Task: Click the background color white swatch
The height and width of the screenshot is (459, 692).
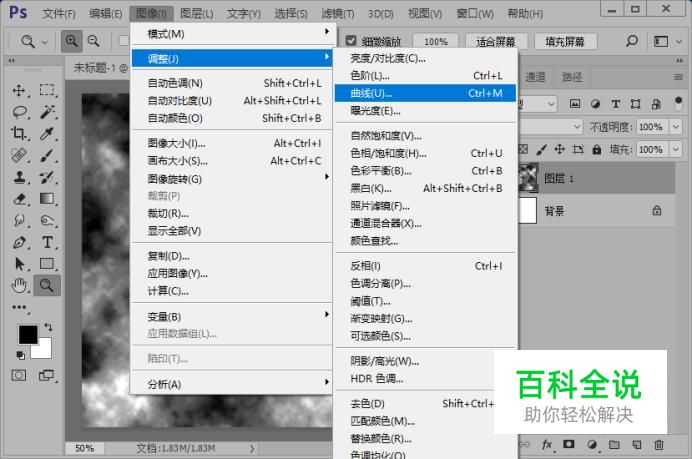Action: pyautogui.click(x=44, y=351)
